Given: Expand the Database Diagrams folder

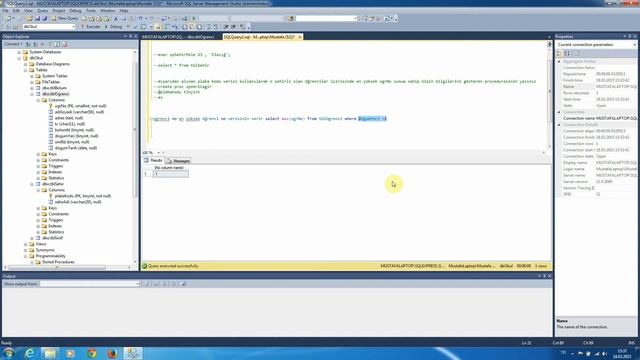Looking at the screenshot, I should (26, 64).
